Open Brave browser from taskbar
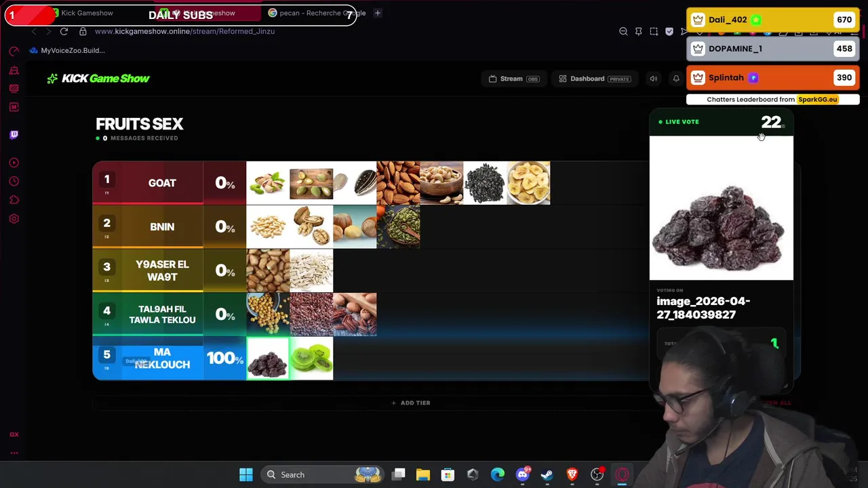The height and width of the screenshot is (488, 868). point(572,474)
